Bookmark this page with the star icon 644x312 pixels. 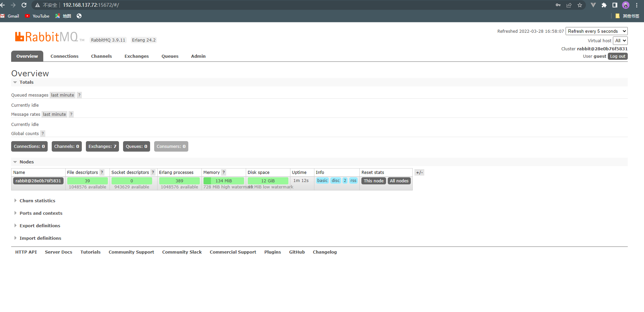580,5
